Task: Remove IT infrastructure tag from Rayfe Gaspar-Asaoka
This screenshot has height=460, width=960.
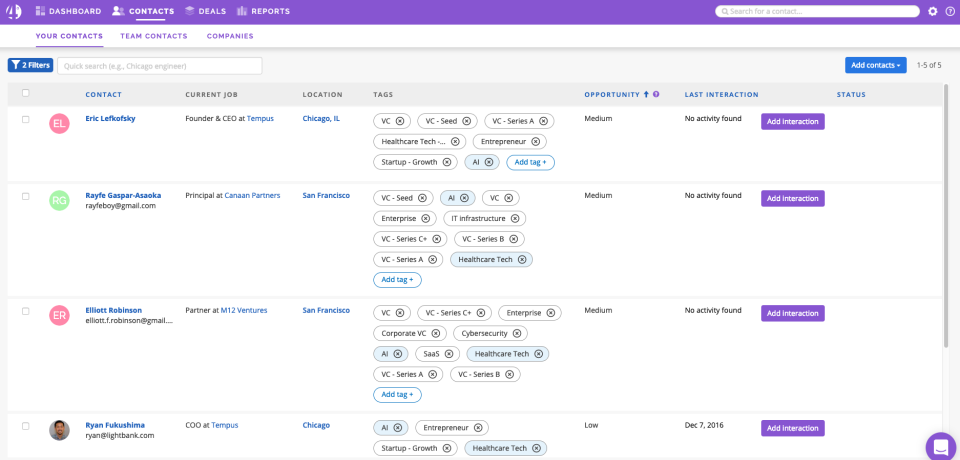Action: pyautogui.click(x=514, y=218)
